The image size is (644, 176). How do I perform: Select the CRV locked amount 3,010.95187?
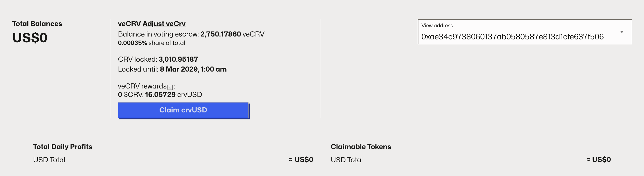tap(178, 59)
